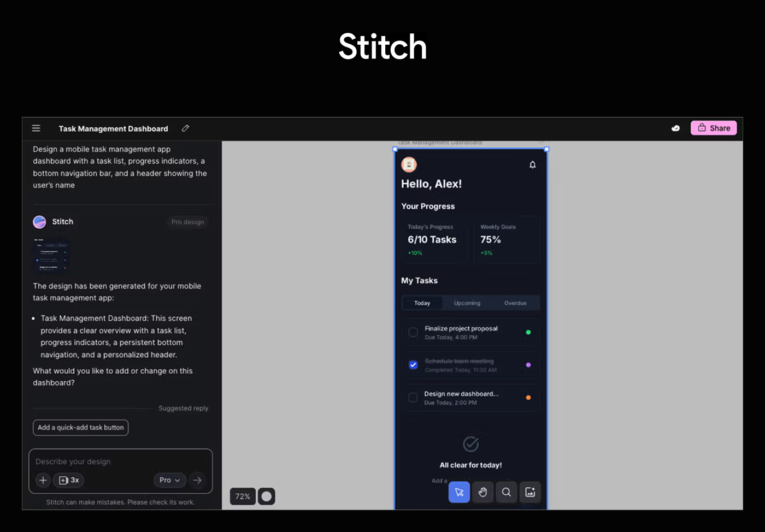The width and height of the screenshot is (765, 532).
Task: Switch to the Upcoming tab
Action: click(x=467, y=303)
